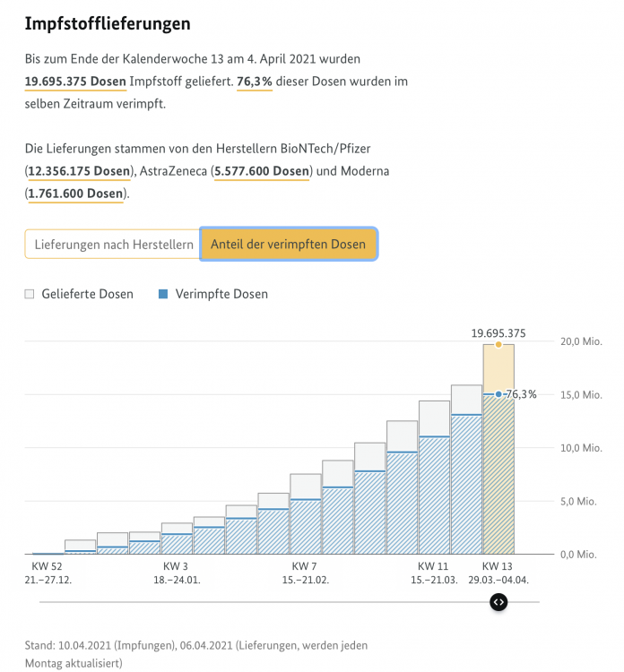Click the 19.695.375 value label above chart
This screenshot has height=672, width=624.
498,333
